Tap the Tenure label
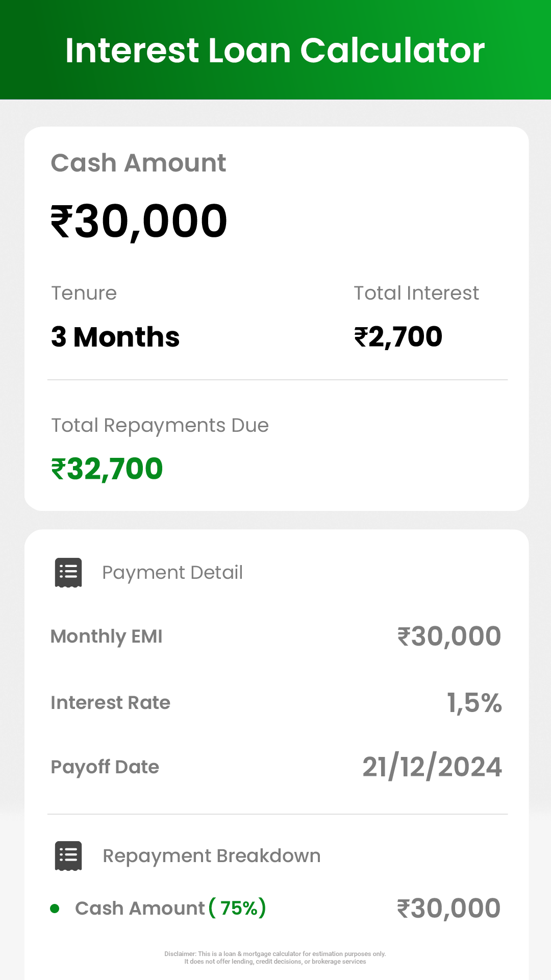Image resolution: width=551 pixels, height=980 pixels. coord(84,293)
